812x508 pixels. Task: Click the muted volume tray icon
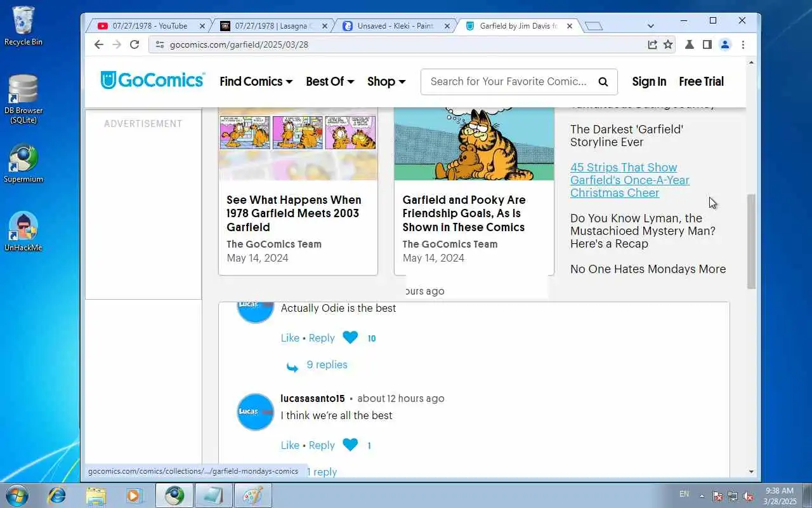pos(749,496)
